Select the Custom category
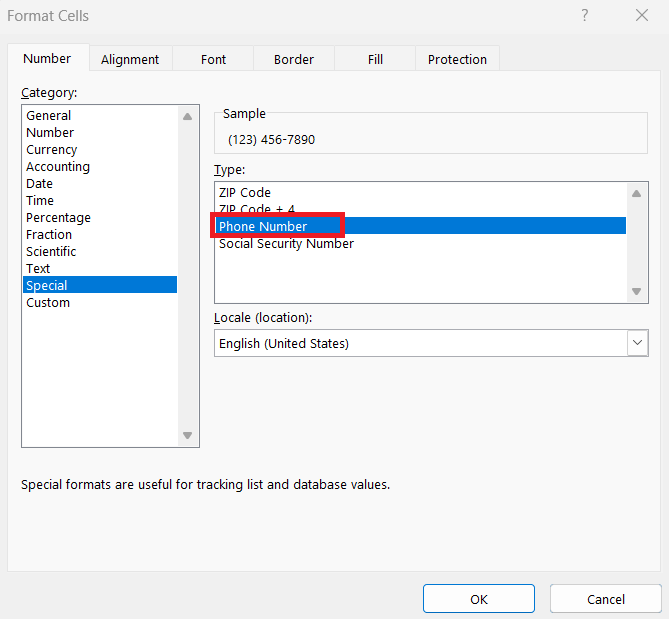669x619 pixels. (100, 302)
